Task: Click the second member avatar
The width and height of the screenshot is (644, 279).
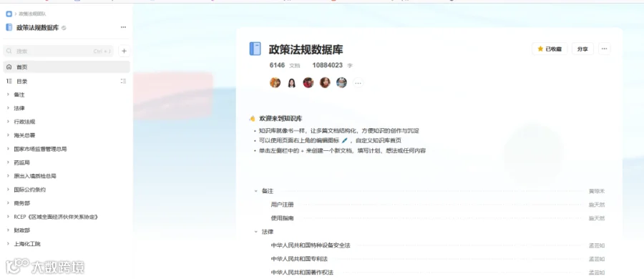Action: click(x=292, y=82)
